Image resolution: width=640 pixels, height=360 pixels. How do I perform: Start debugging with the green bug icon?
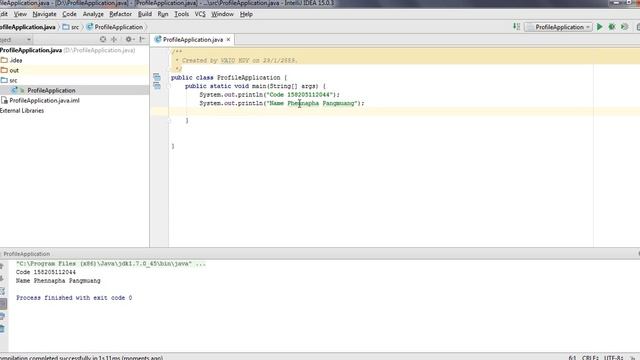(x=611, y=27)
